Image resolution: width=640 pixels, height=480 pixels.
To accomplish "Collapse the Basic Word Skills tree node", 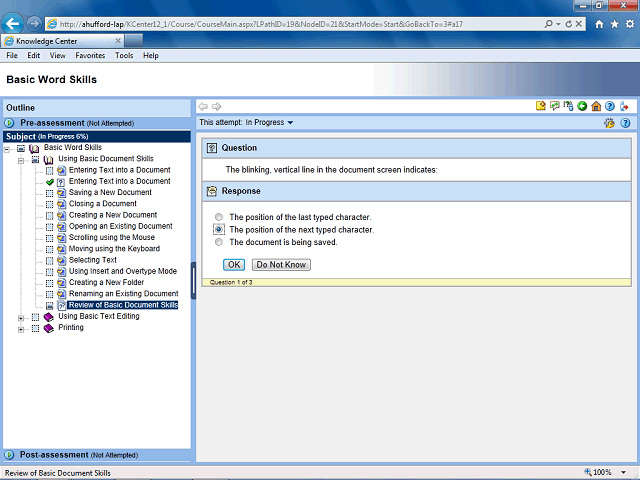I will point(7,149).
